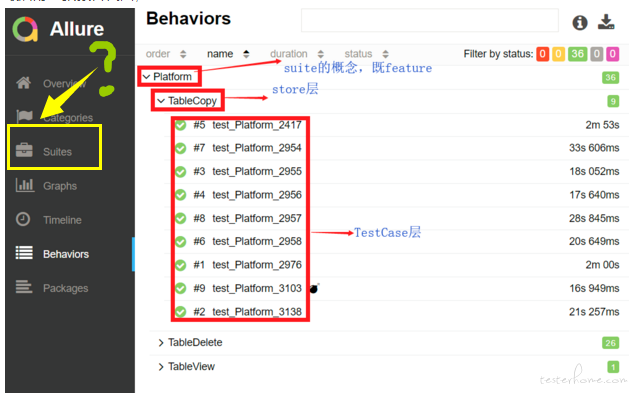The image size is (629, 393).
Task: Click the Allure logo icon
Action: tap(25, 29)
